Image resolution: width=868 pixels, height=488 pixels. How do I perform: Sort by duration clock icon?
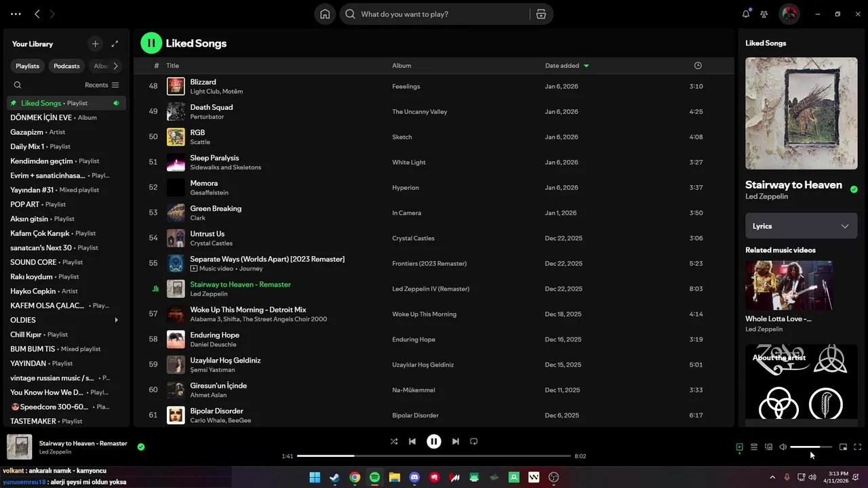pyautogui.click(x=698, y=66)
